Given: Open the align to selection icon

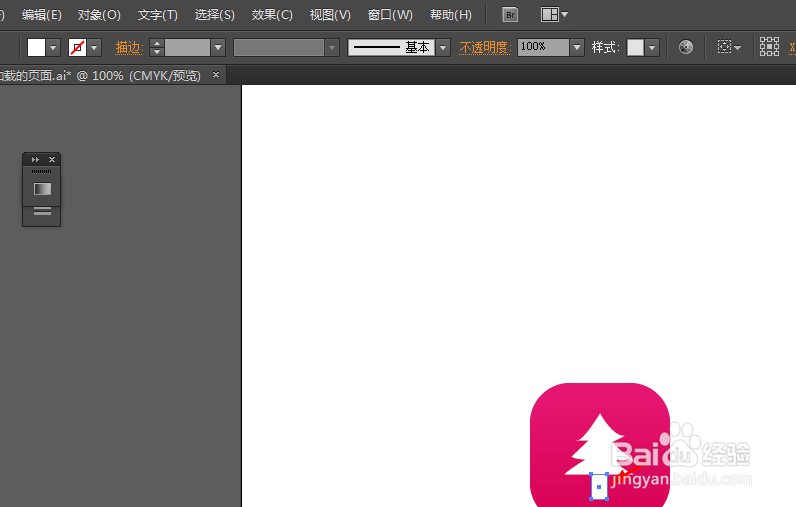Looking at the screenshot, I should pyautogui.click(x=729, y=47).
